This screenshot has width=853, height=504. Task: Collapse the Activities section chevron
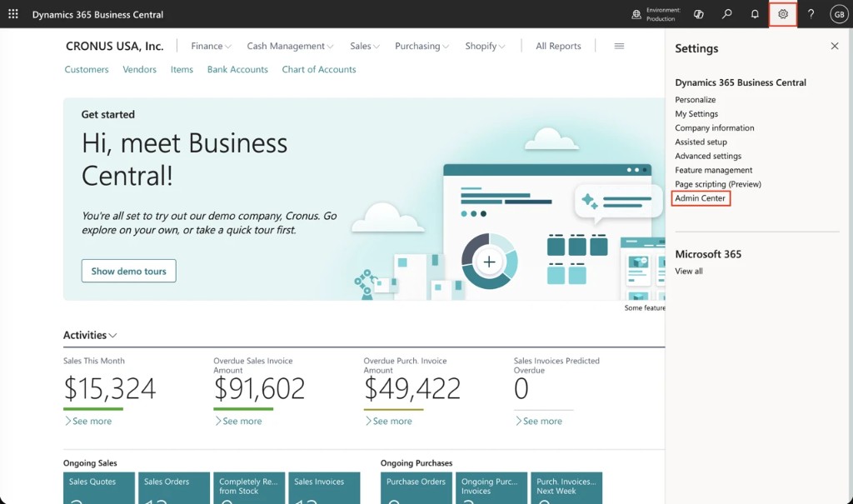click(x=112, y=336)
